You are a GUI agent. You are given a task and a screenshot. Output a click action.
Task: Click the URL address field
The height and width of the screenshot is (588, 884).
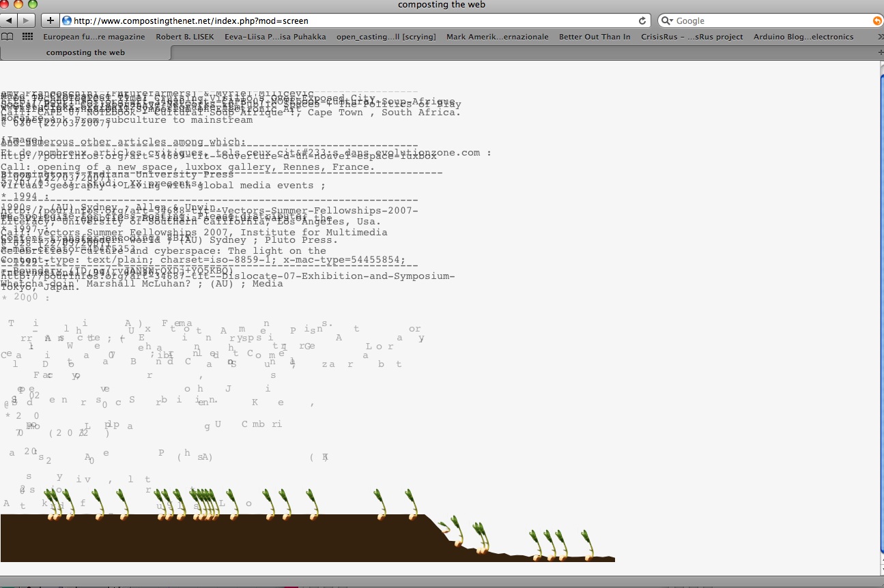point(341,21)
